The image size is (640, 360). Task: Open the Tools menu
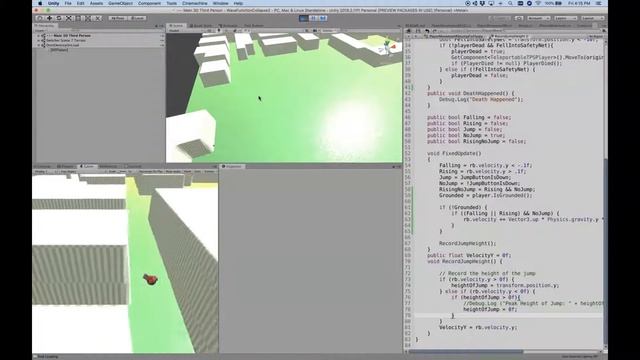171,3
